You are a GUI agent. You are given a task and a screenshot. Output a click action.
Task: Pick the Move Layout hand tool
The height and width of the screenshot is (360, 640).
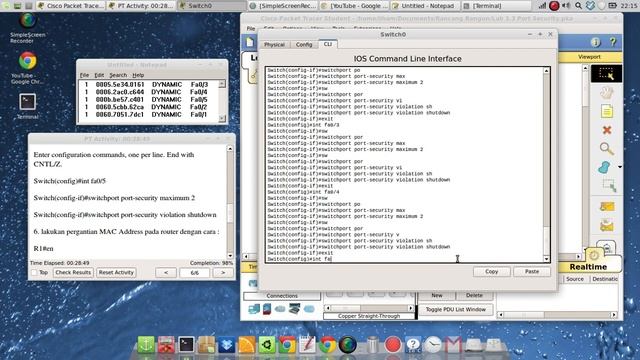click(607, 93)
